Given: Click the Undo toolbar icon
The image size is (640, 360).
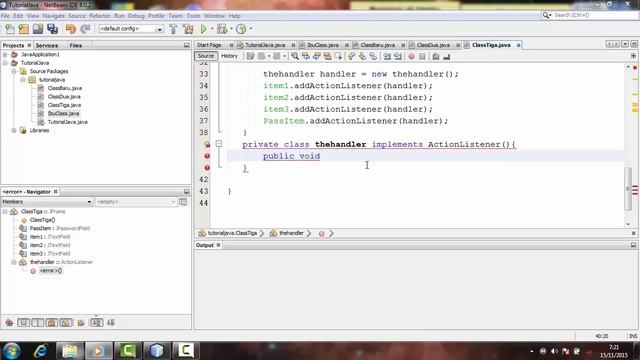Looking at the screenshot, I should 71,29.
